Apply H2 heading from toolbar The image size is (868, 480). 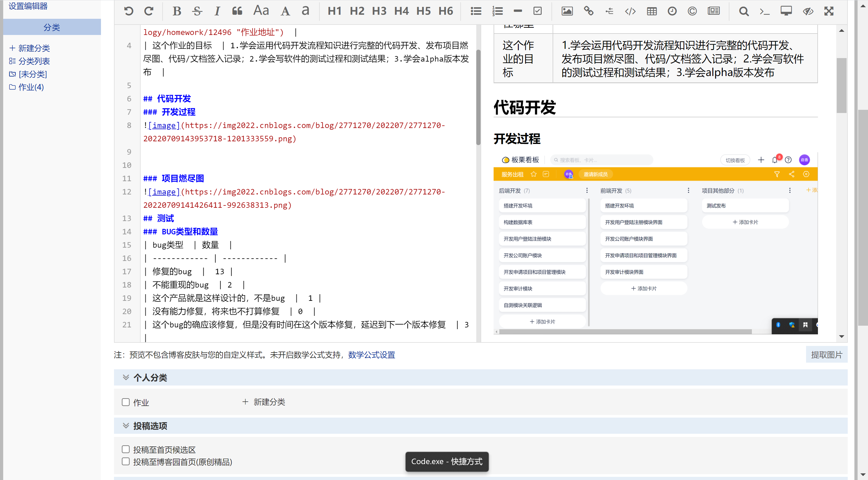pos(357,11)
